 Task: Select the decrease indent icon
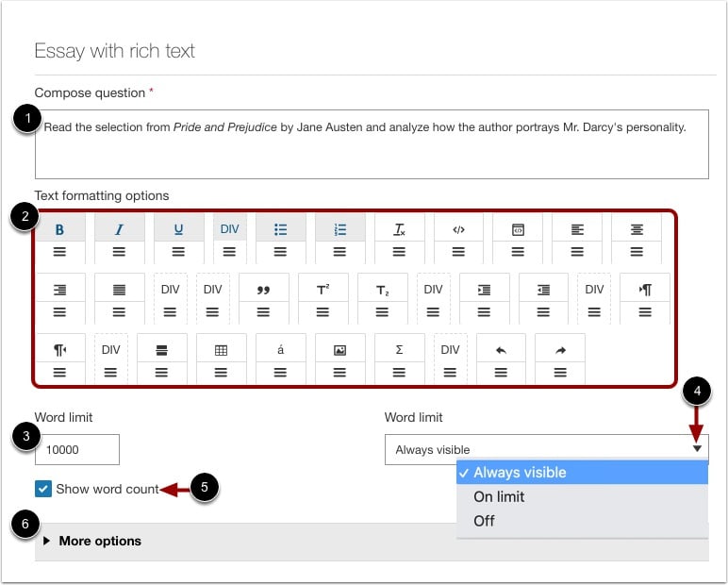pos(543,290)
